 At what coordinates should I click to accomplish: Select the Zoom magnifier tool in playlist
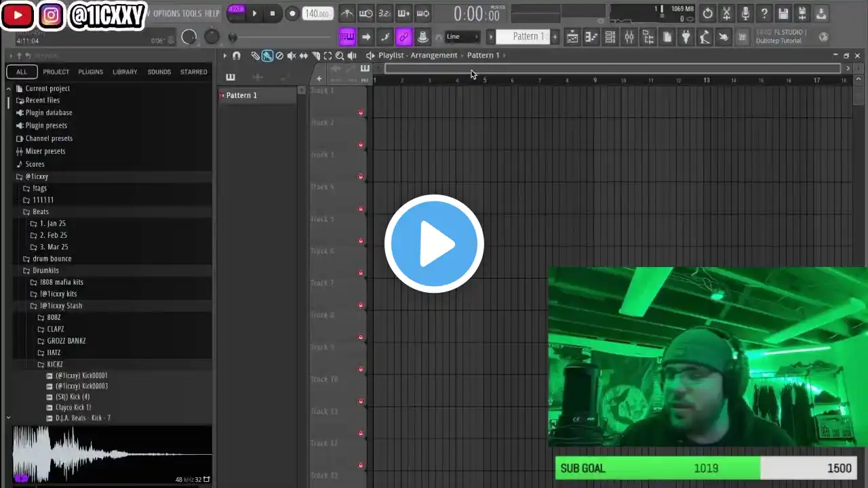(340, 56)
